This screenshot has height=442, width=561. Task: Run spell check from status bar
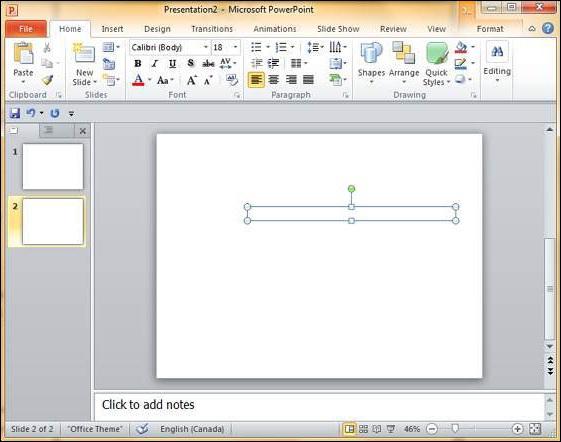pos(142,429)
